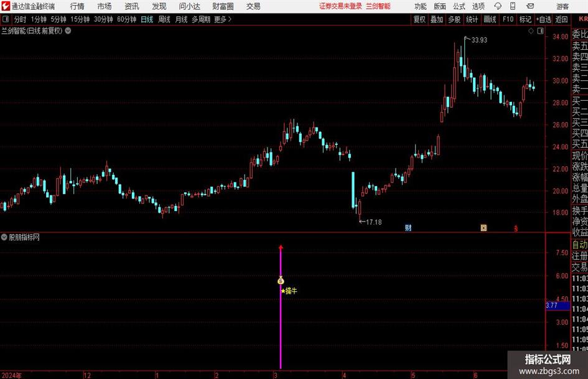Toggle the left sidebar panel icon
The width and height of the screenshot is (588, 379).
click(5, 19)
